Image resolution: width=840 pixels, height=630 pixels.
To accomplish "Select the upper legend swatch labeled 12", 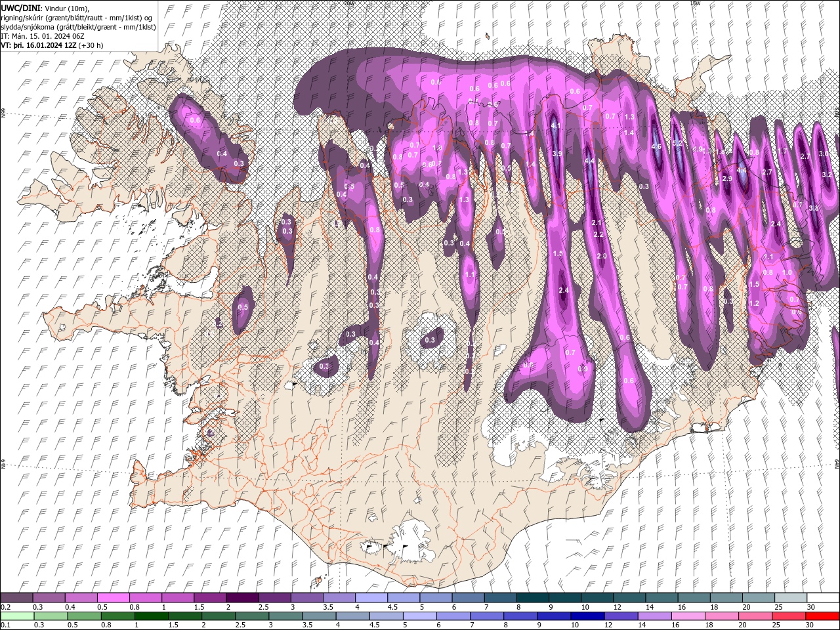I will click(x=629, y=598).
